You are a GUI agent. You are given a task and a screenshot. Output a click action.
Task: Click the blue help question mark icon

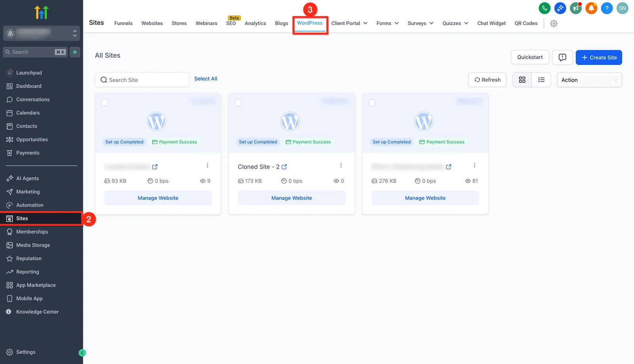[607, 8]
